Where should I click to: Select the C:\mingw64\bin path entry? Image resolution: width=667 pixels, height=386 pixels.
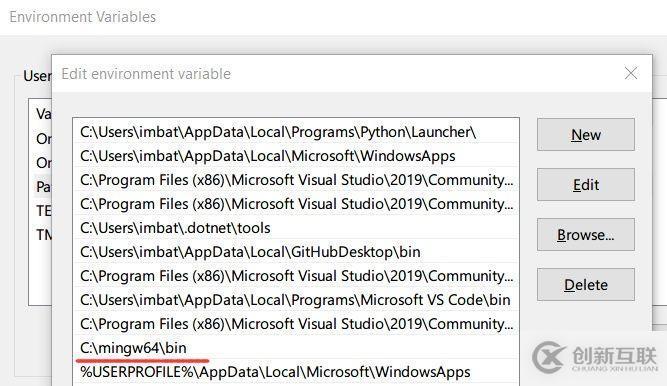(296, 348)
